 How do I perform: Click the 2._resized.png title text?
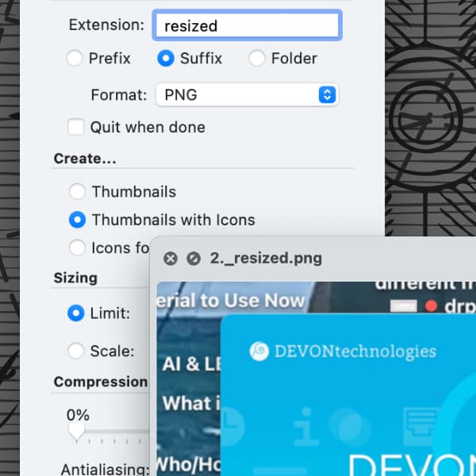(x=266, y=259)
